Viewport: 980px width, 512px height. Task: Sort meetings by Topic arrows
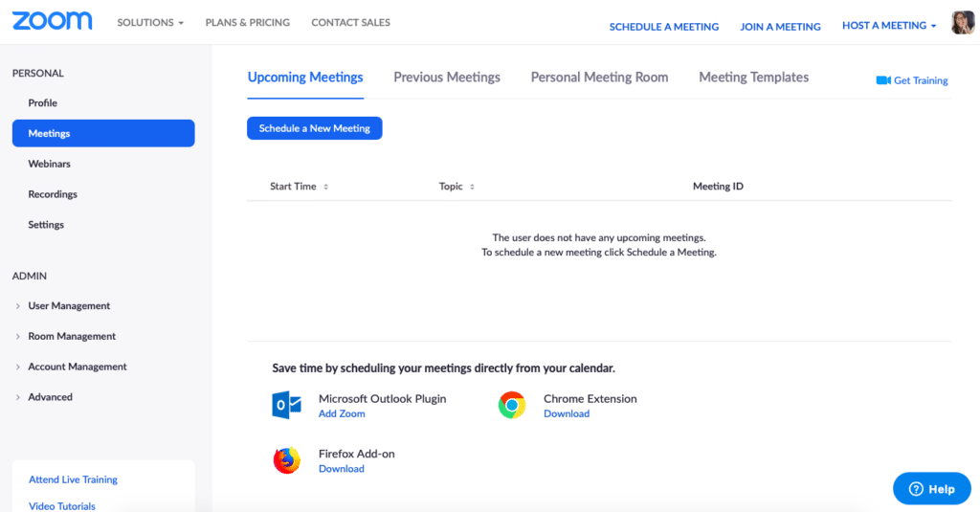coord(472,187)
